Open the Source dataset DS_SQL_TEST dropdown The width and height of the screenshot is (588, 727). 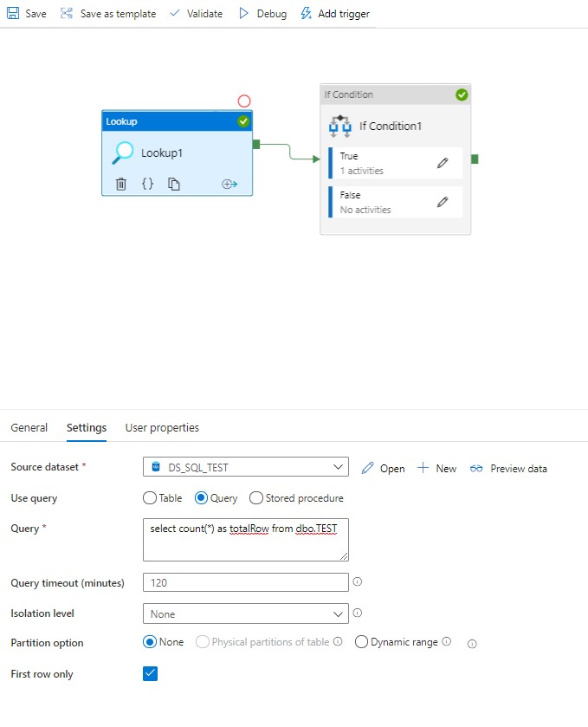tap(246, 467)
